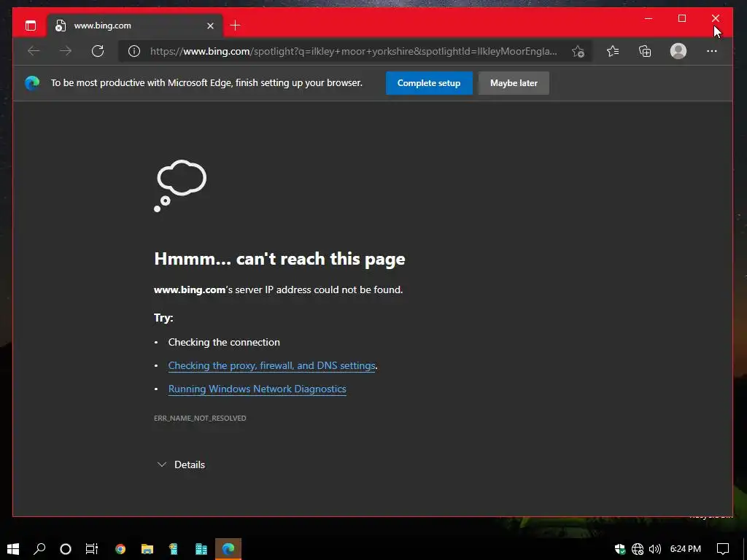Open taskbar Search magnifier

(39, 549)
